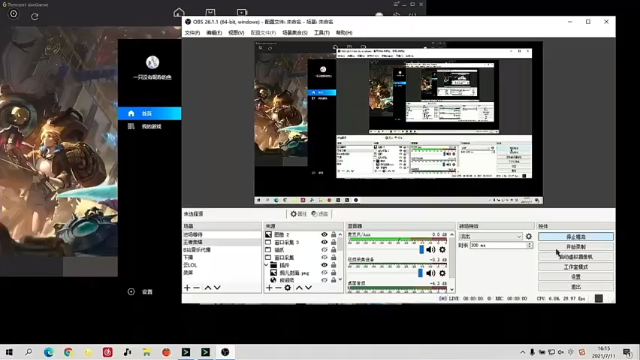Click the 退出 exit button in OBS
The image size is (640, 360).
tap(576, 287)
